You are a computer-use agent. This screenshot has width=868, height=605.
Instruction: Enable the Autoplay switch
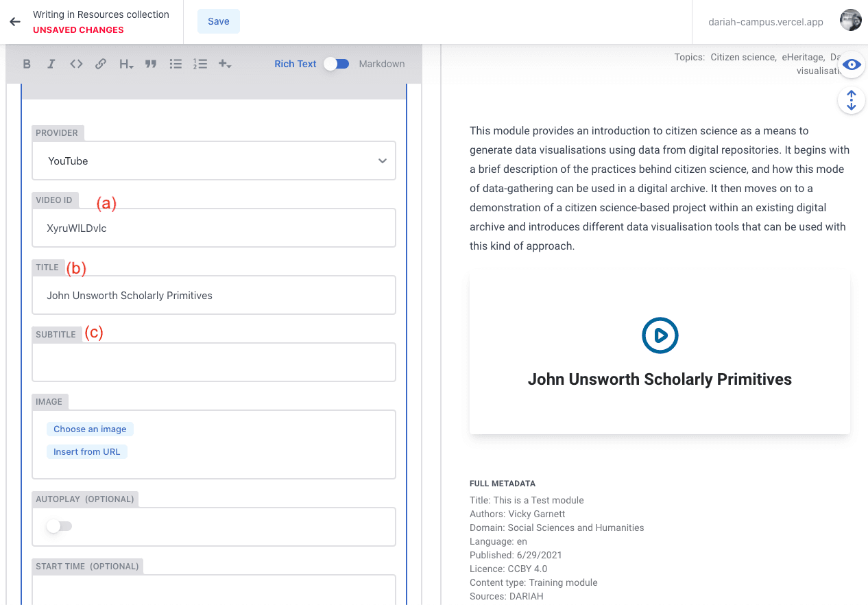(x=59, y=526)
